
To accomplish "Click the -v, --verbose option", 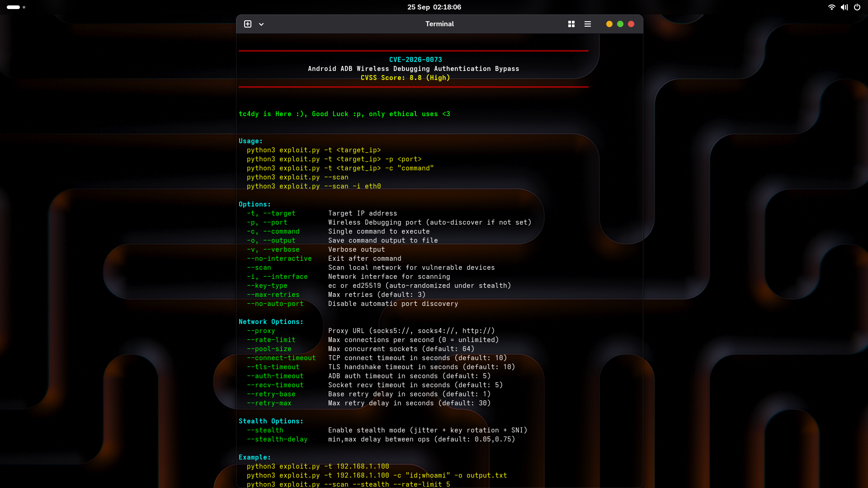I will coord(273,249).
